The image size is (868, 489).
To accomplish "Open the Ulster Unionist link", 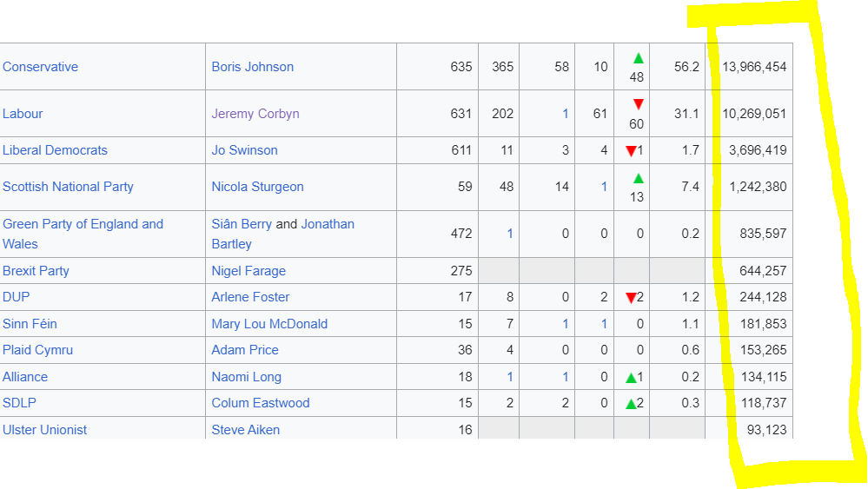I will [45, 430].
